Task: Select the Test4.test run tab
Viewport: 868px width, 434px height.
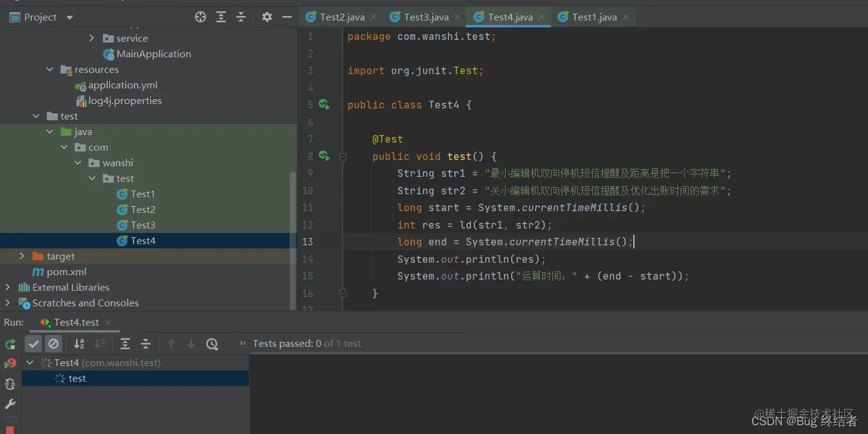Action: pyautogui.click(x=76, y=322)
